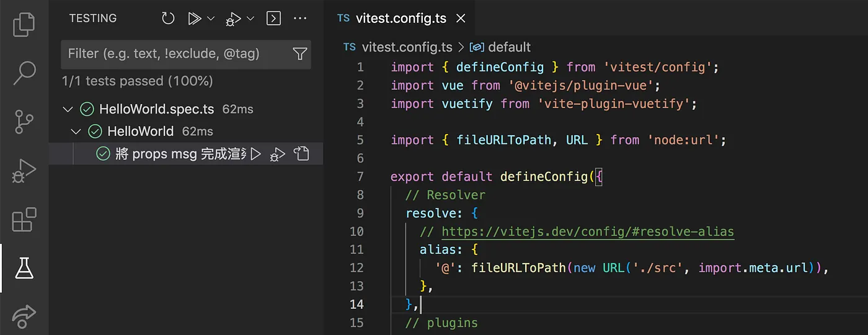This screenshot has width=868, height=335.
Task: Click 'fileURLToPath' on line 5
Action: [x=503, y=140]
